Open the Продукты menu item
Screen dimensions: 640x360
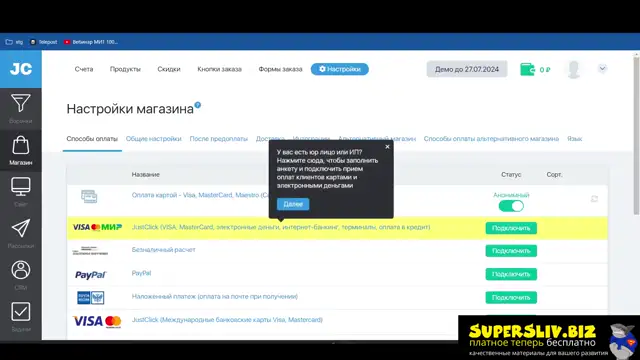coord(125,69)
